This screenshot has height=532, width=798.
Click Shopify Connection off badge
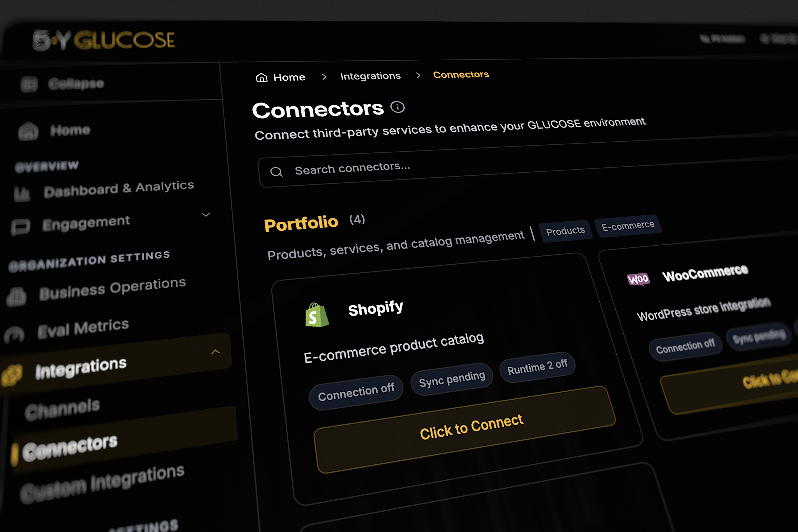pyautogui.click(x=356, y=392)
